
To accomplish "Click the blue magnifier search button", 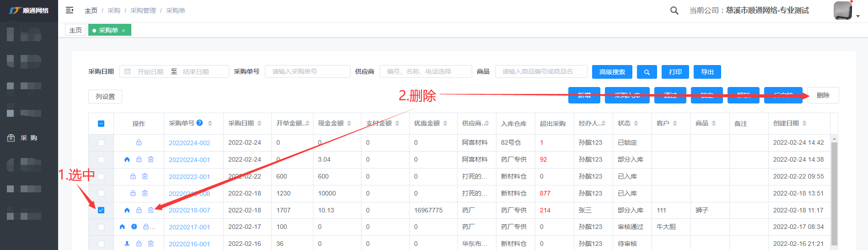I will point(647,72).
